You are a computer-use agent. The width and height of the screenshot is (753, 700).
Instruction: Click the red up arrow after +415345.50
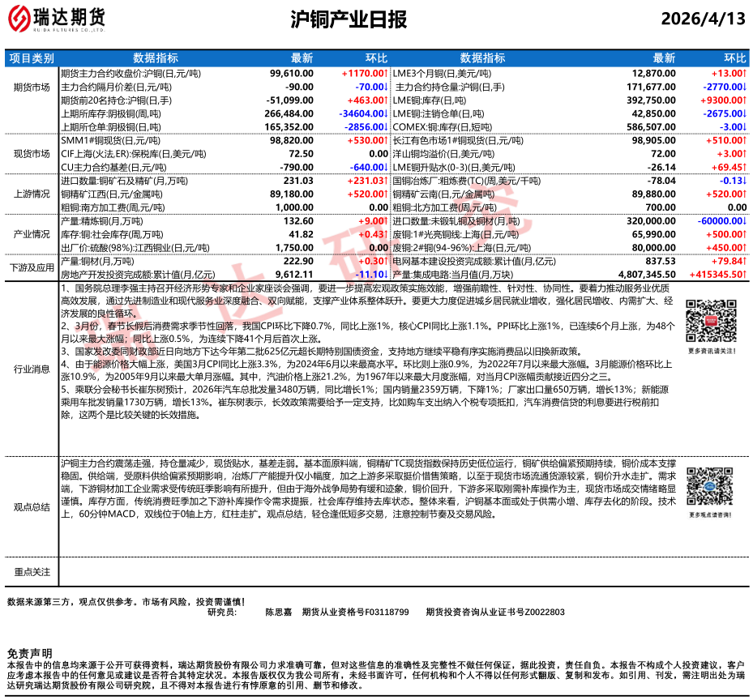(x=745, y=275)
